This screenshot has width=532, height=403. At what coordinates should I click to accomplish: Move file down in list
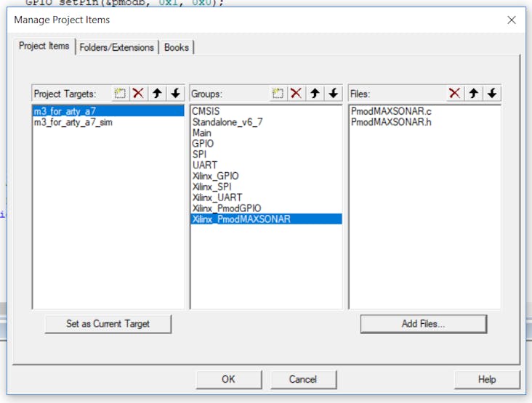[x=492, y=93]
